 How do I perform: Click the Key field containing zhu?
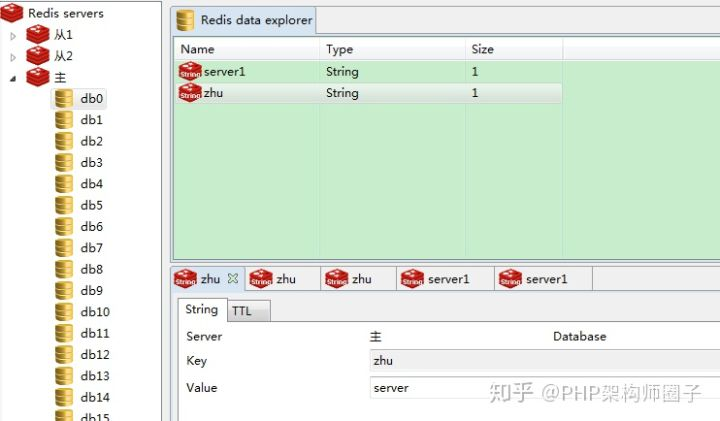pyautogui.click(x=545, y=361)
